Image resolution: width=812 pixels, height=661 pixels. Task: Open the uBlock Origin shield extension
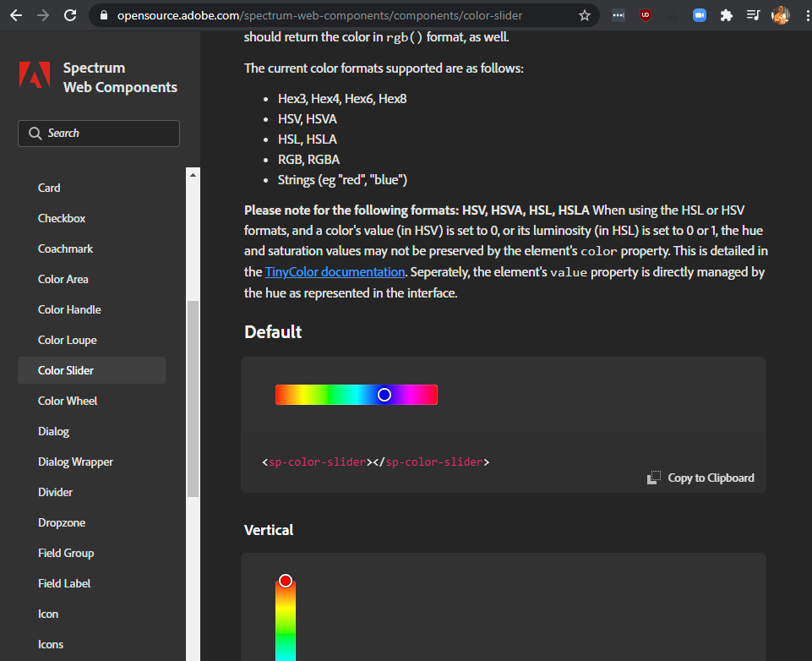click(x=646, y=15)
